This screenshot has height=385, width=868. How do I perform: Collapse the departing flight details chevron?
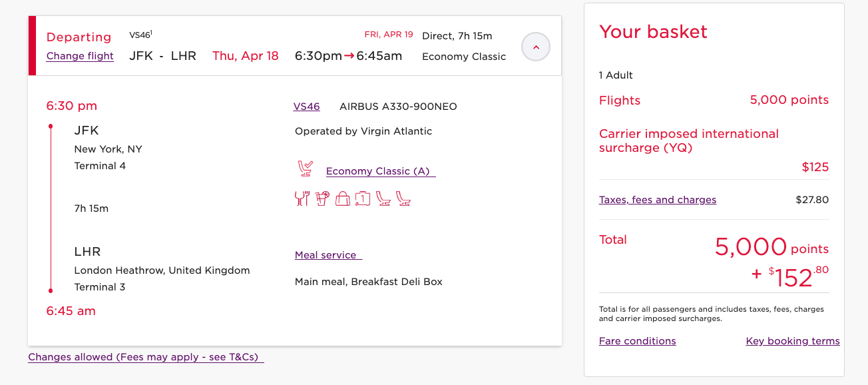536,47
